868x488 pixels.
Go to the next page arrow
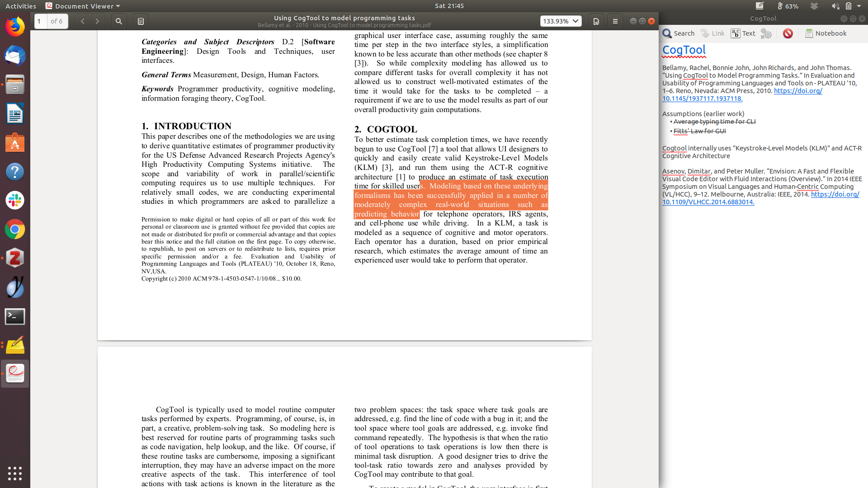97,21
